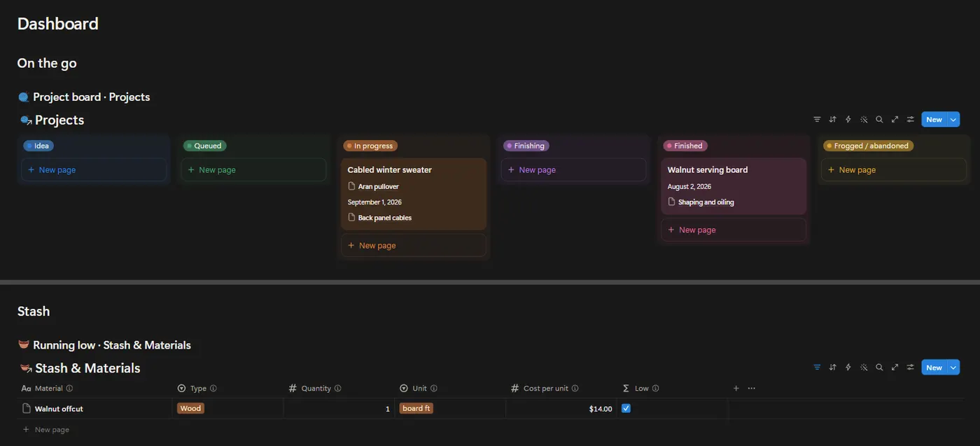Open the Walnut offcut material row
Image resolution: width=980 pixels, height=446 pixels.
click(x=59, y=409)
